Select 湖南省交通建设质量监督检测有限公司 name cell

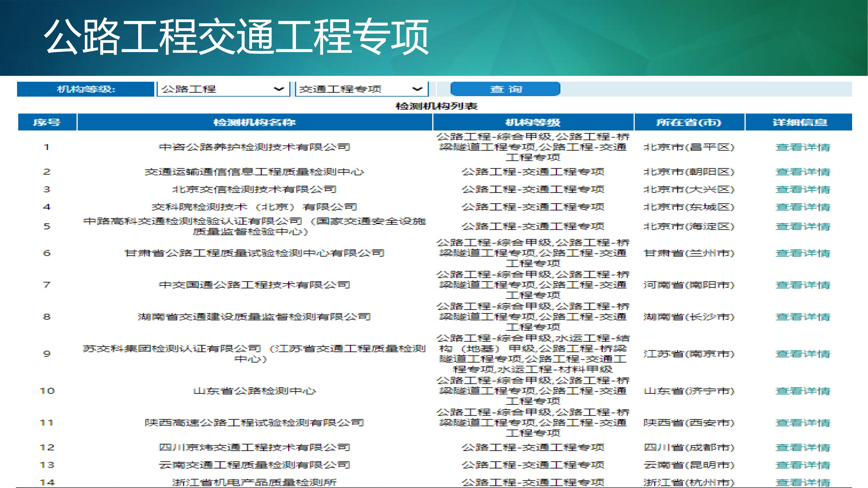coord(254,316)
